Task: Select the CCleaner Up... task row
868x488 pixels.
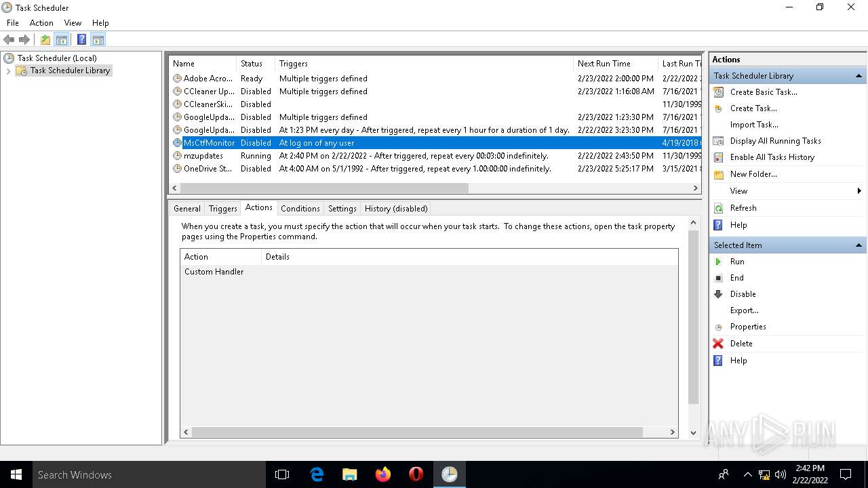Action: pyautogui.click(x=435, y=91)
